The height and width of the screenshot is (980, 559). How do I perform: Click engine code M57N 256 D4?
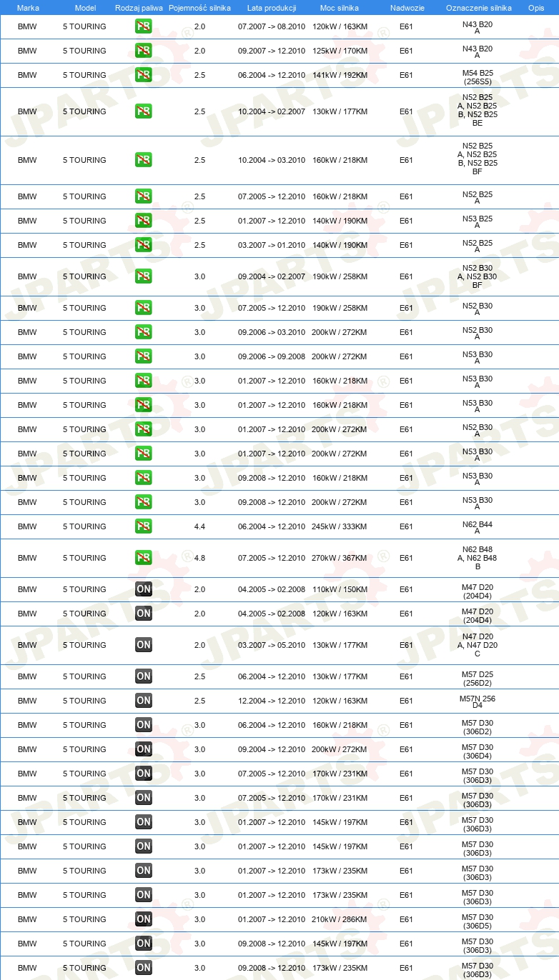[478, 701]
